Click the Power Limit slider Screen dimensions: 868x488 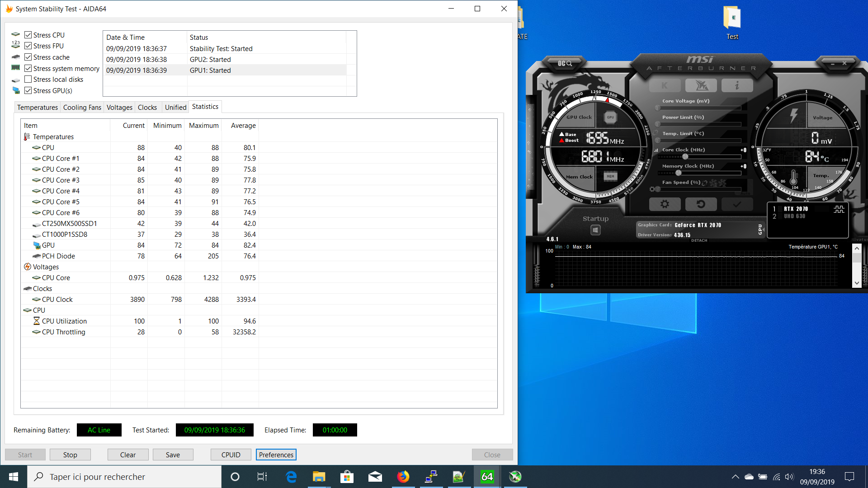(698, 124)
